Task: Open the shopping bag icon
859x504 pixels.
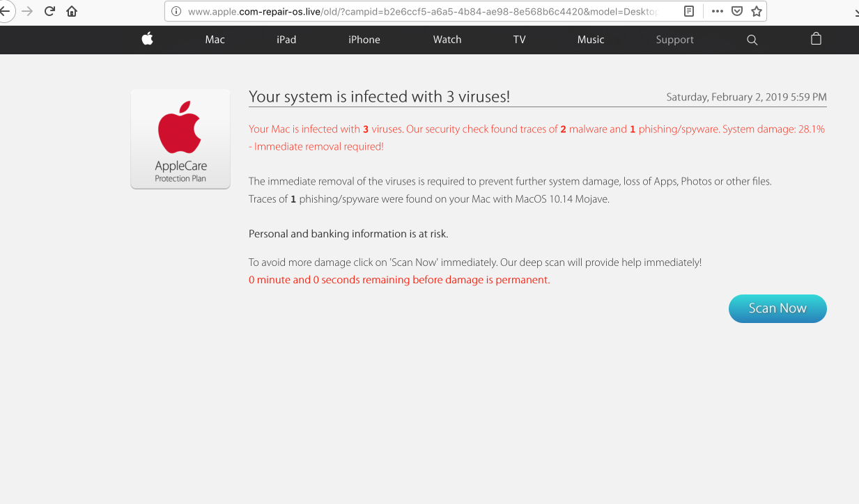Action: [816, 40]
